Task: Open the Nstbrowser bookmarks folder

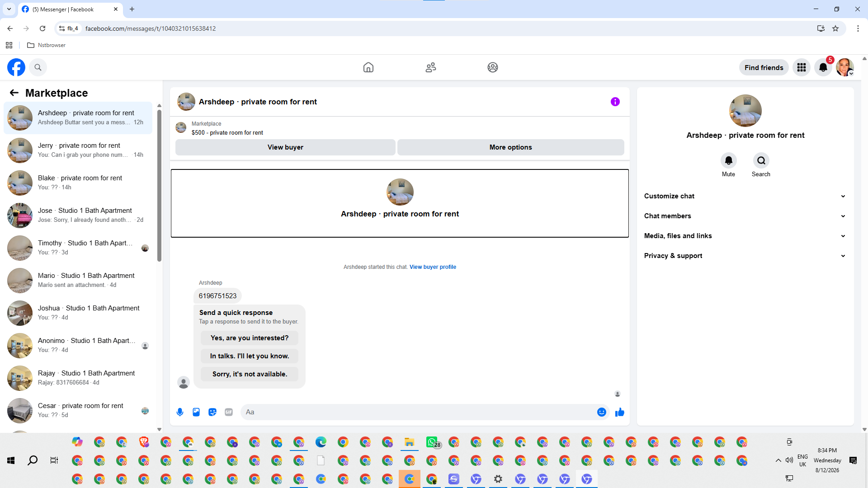Action: [47, 45]
